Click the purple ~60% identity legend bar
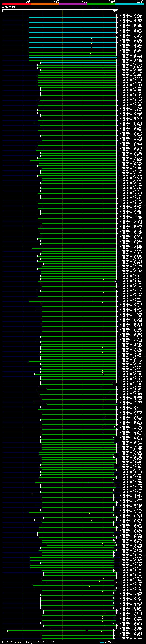The image size is (146, 644). 73,4
